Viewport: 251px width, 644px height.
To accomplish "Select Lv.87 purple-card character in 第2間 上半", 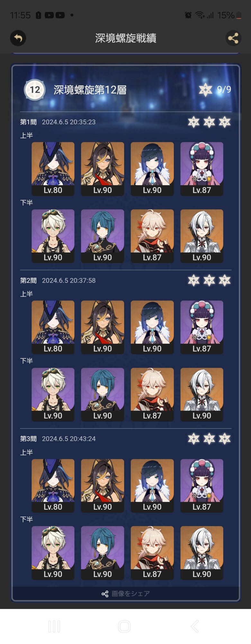I will (202, 327).
